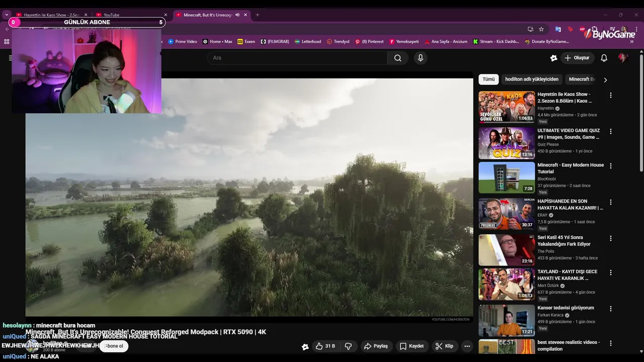Focus the Ara search field
Viewport: 644px width, 362px height.
point(297,58)
